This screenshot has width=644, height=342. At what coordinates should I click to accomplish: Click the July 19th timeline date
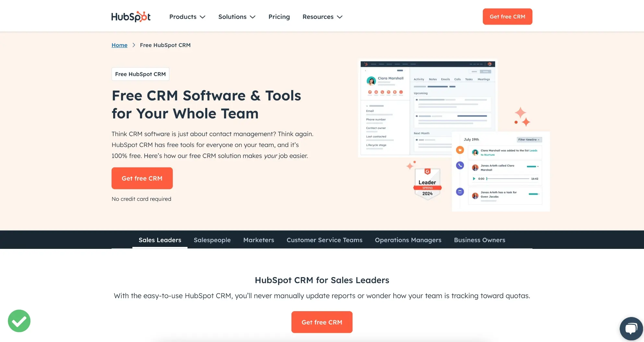pyautogui.click(x=471, y=140)
